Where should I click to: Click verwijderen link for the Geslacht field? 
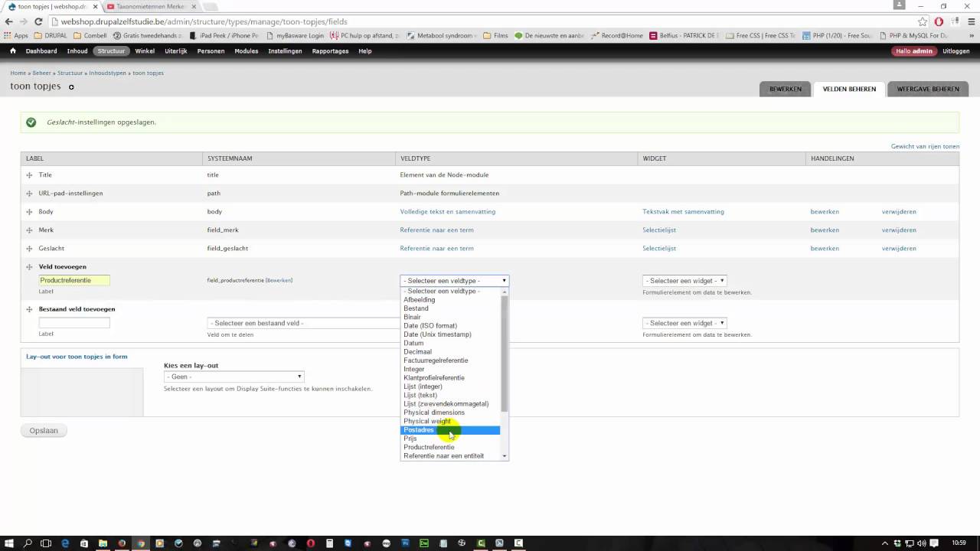pos(899,249)
